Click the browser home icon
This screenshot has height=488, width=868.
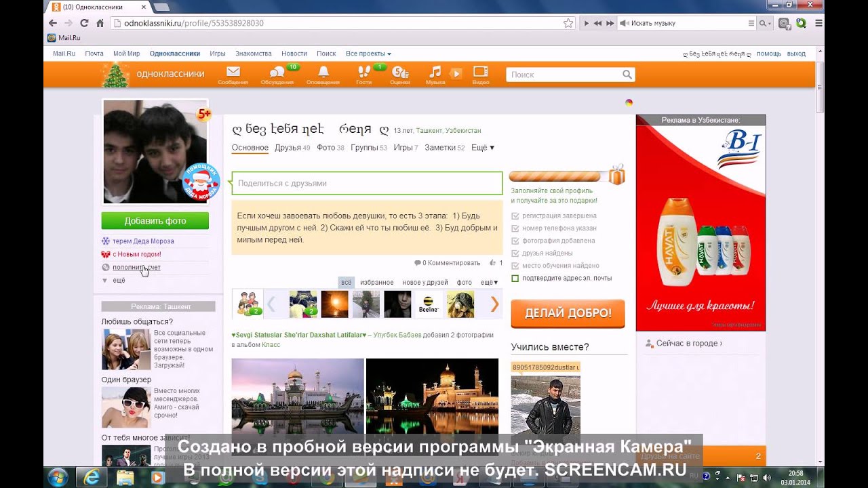[x=100, y=23]
